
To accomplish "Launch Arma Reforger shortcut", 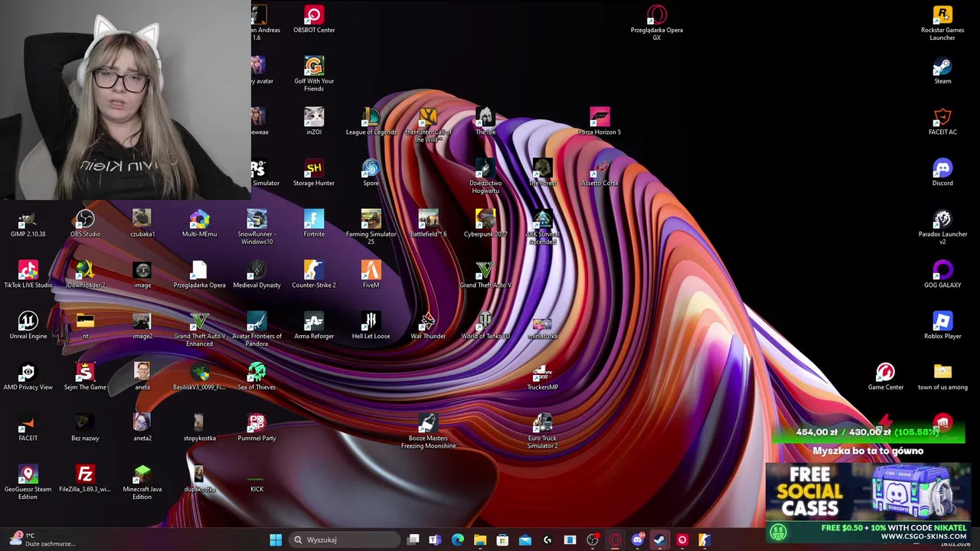I will coord(314,327).
